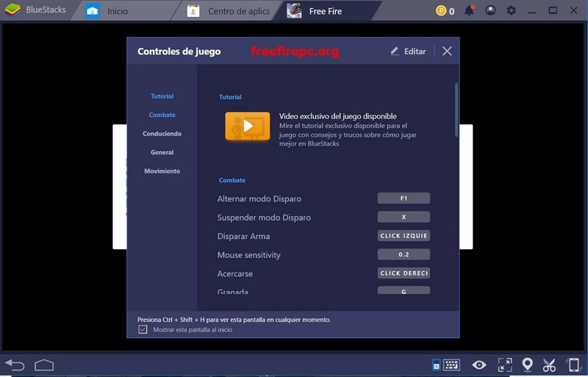Screen dimensions: 588x377
Task: Click the Android back arrow button
Action: coord(15,365)
